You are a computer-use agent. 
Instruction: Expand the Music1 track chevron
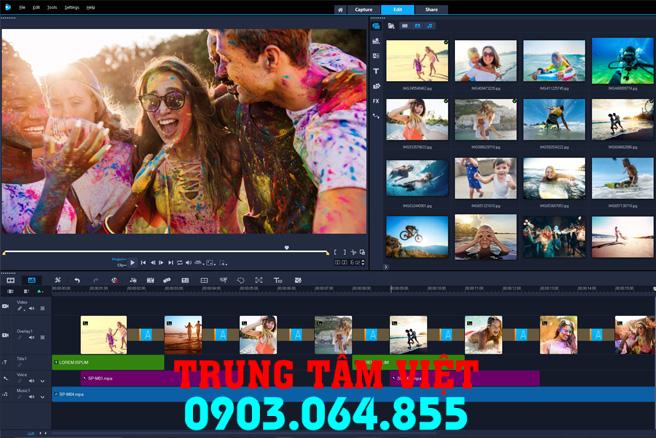coord(42,397)
